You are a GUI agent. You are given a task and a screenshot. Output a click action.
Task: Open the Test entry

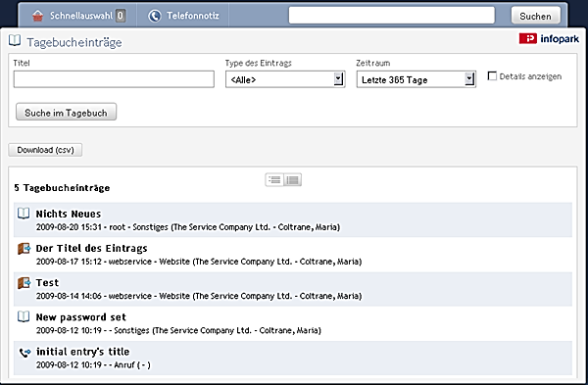coord(47,283)
